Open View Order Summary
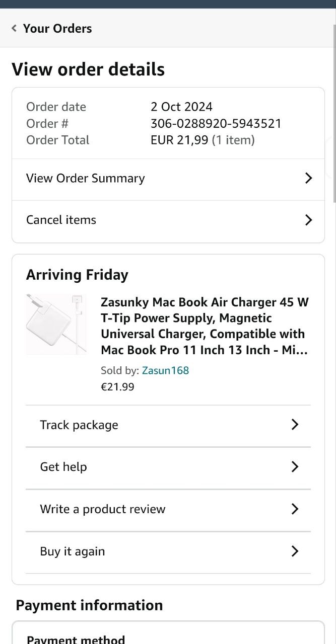336x644 pixels. 86,178
